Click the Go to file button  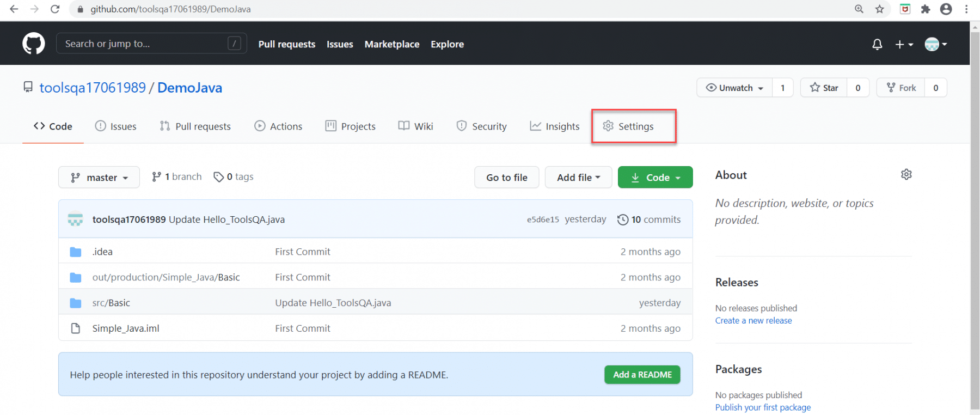507,177
